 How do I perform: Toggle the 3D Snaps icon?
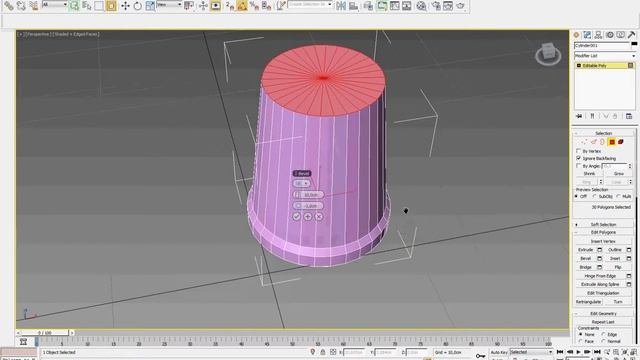(x=230, y=6)
